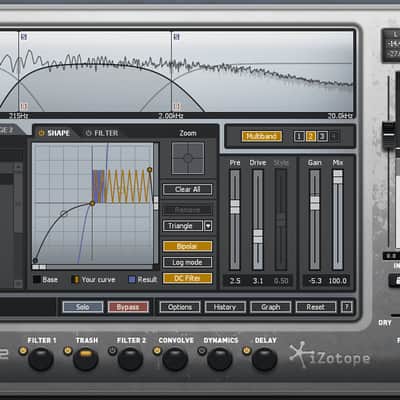Toggle the Trash module power button
Viewport: 400px width, 400px height.
68,351
